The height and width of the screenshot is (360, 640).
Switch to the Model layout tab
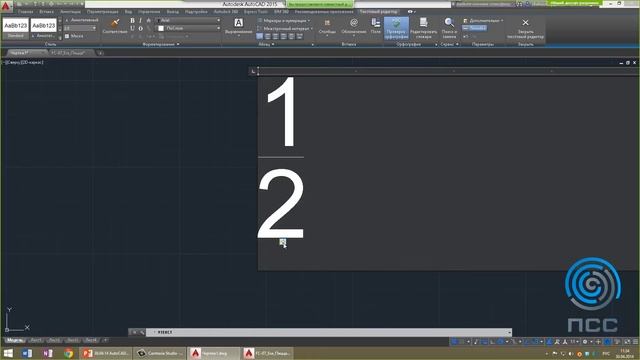[15, 340]
